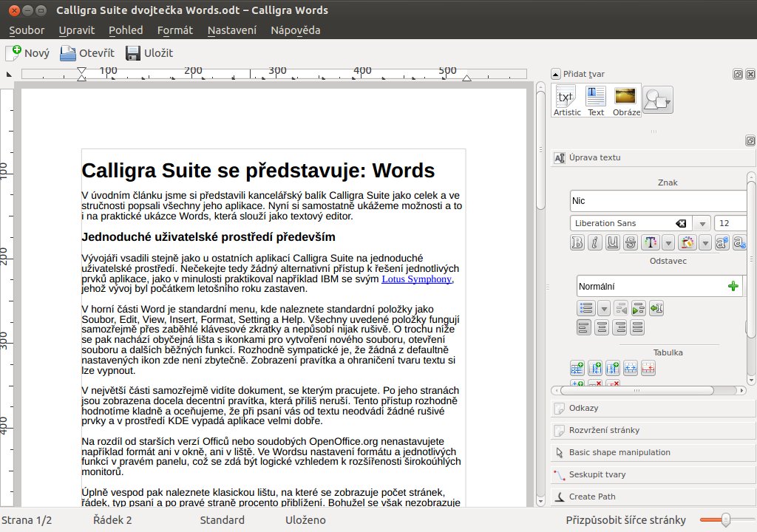Click the document vertical scrollbar down arrow
757x532 pixels.
pyautogui.click(x=540, y=502)
